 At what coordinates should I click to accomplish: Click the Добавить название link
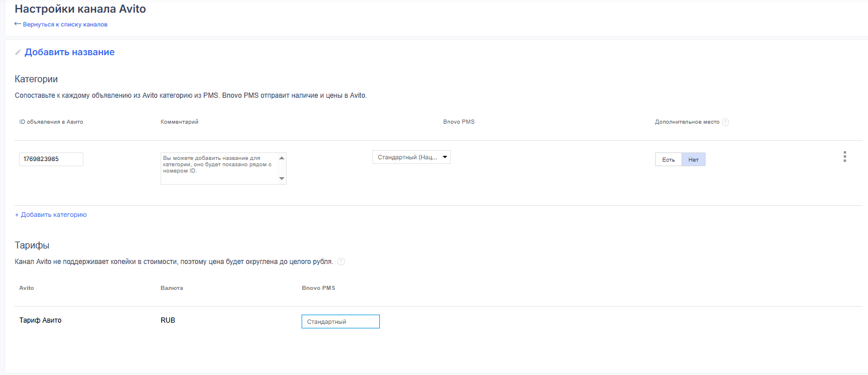click(x=69, y=52)
